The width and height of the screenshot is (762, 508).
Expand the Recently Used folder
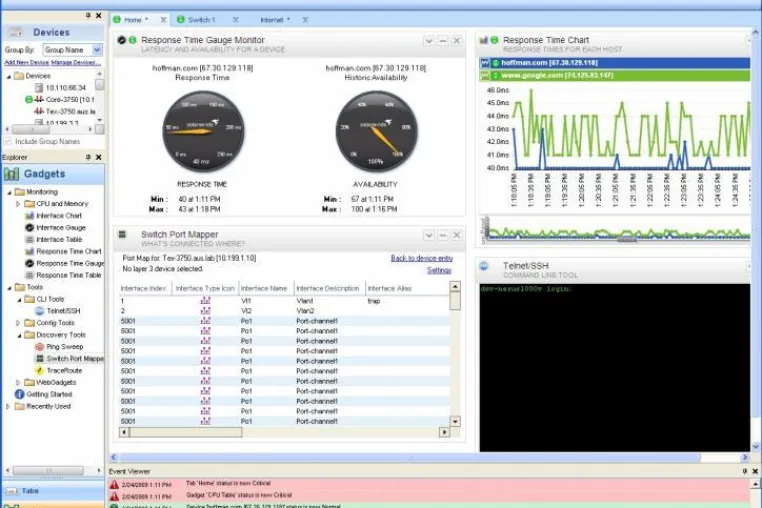tap(8, 406)
